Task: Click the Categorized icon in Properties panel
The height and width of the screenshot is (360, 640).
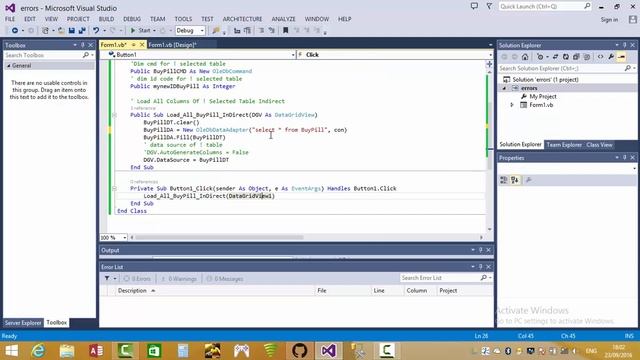Action: [x=504, y=180]
